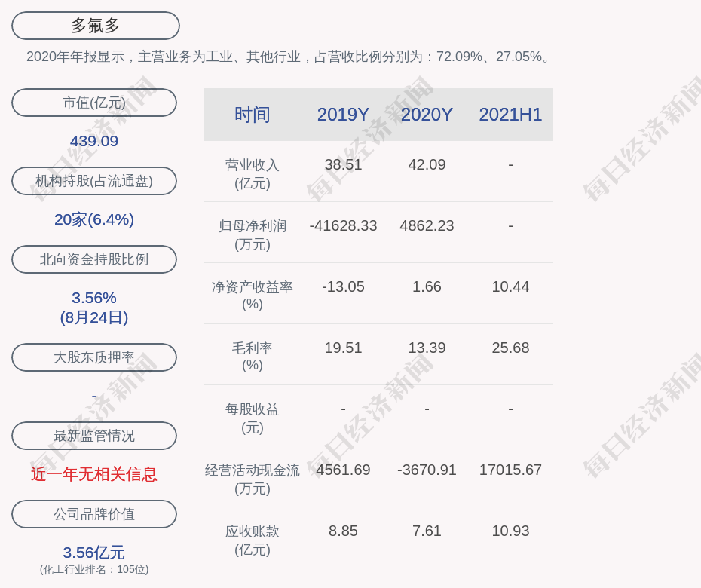Screen dimensions: 701x588
Task: Select ROE value 10.44
Action: click(x=510, y=286)
